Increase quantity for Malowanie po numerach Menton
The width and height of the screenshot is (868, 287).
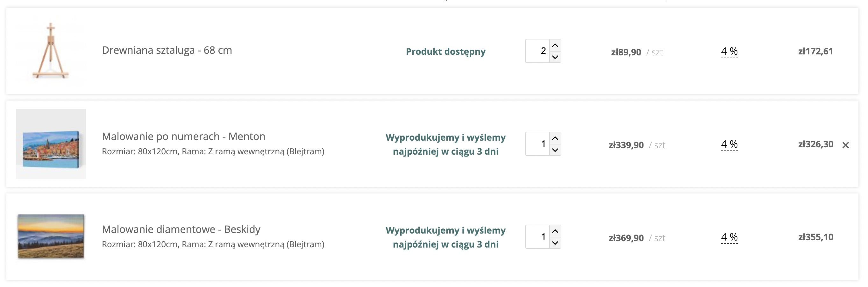click(x=555, y=138)
